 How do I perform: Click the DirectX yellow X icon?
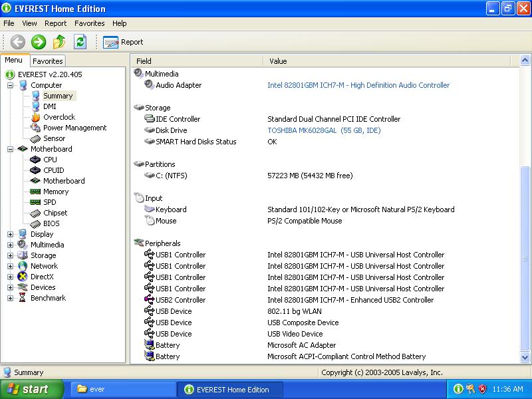click(23, 277)
